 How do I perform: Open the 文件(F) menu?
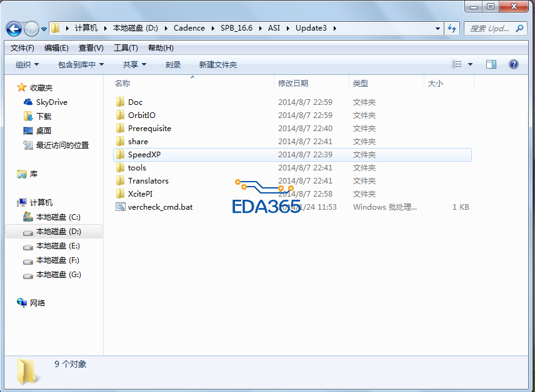(x=22, y=48)
